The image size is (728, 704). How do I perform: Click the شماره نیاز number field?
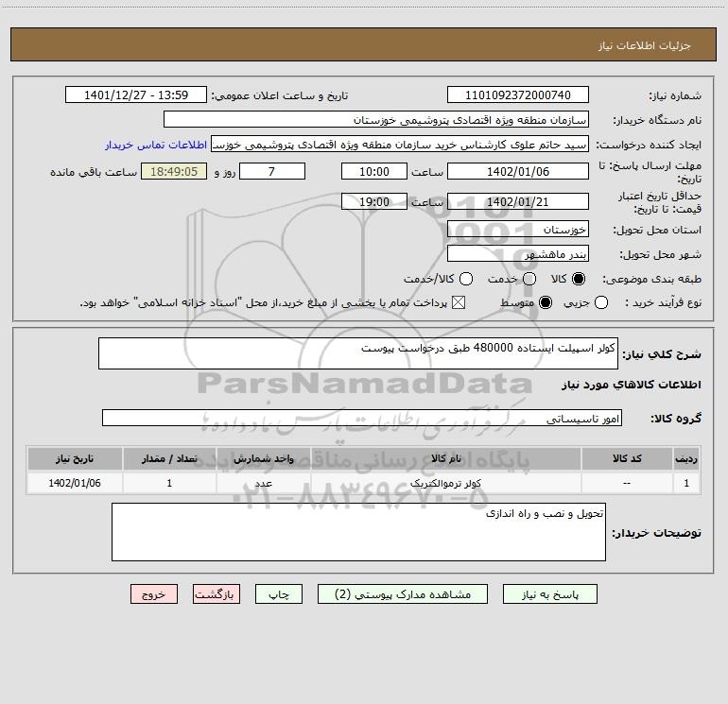pos(518,94)
